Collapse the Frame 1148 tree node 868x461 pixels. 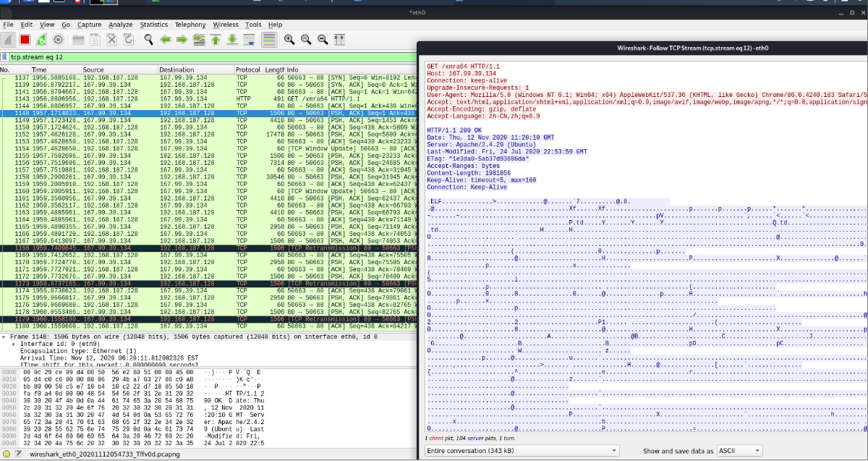(4, 337)
